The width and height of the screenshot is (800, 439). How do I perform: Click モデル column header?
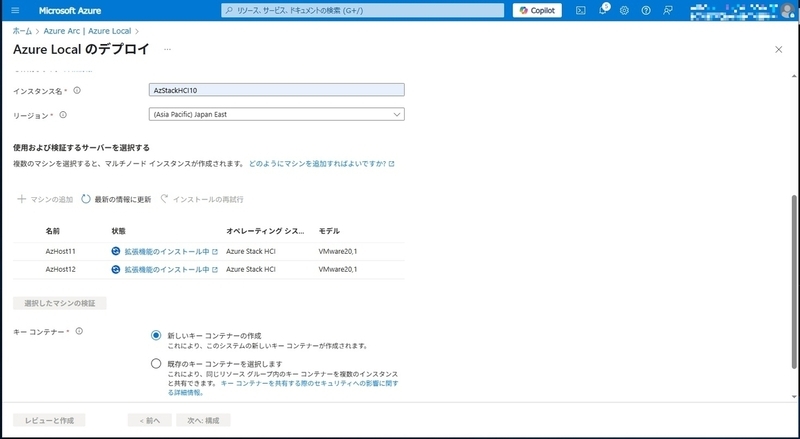pyautogui.click(x=329, y=231)
